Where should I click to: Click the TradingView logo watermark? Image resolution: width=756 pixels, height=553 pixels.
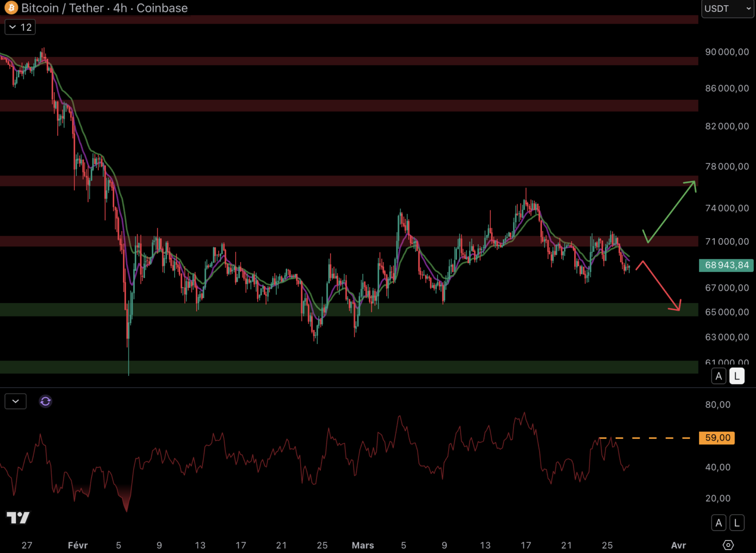point(18,518)
